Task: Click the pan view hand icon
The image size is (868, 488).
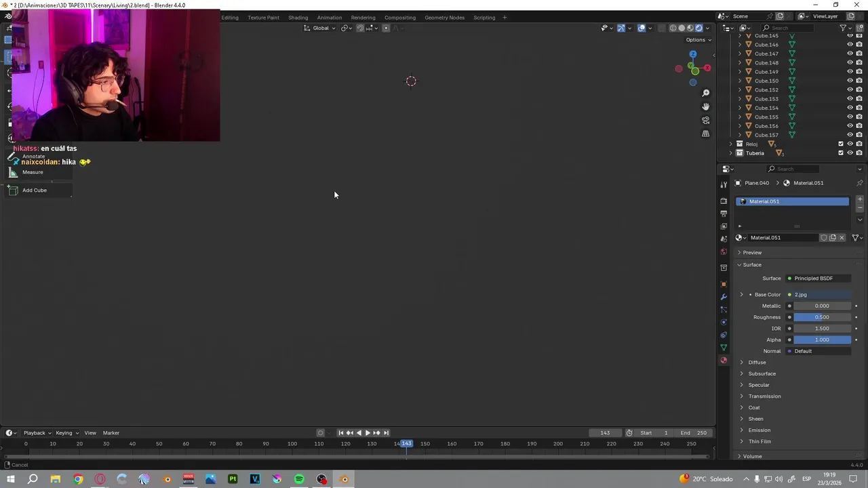Action: tap(705, 106)
